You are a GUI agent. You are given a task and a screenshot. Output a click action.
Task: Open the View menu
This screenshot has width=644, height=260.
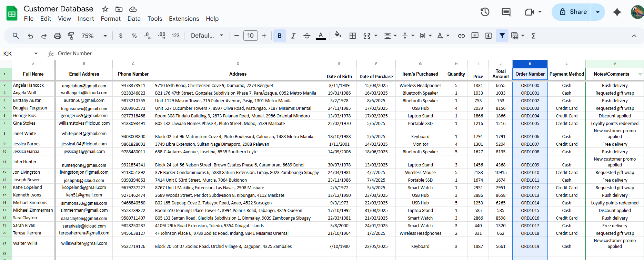pos(64,19)
